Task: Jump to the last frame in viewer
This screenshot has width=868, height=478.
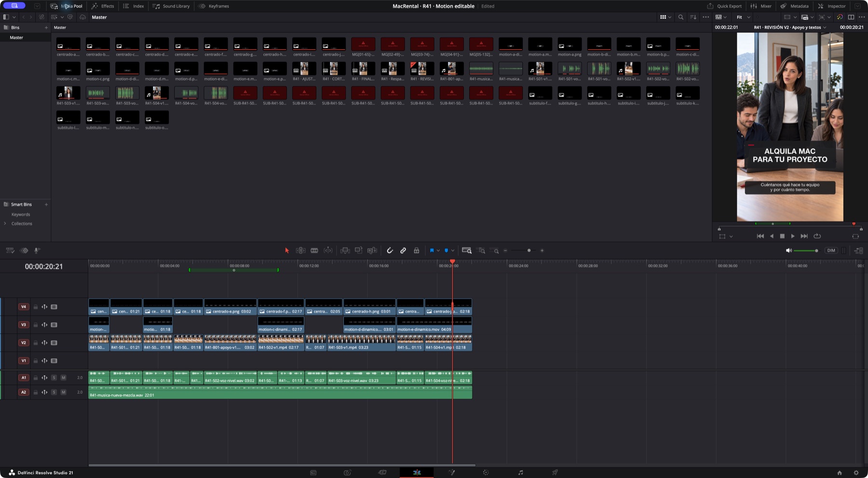Action: tap(804, 236)
